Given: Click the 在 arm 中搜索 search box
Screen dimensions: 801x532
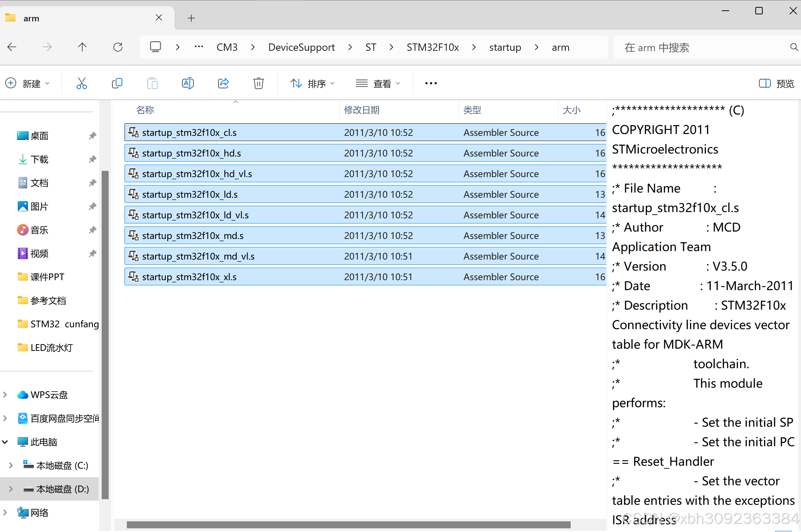Looking at the screenshot, I should pos(700,47).
